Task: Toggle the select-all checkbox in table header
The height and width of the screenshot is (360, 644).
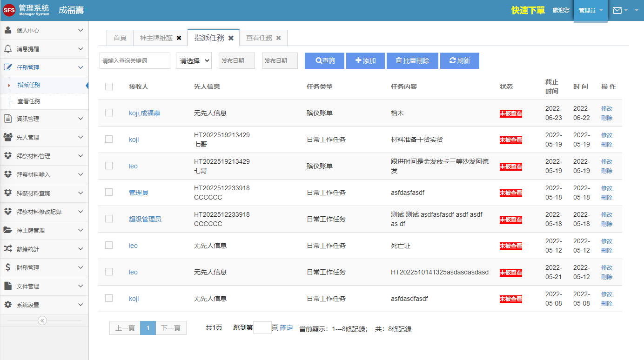Action: (109, 87)
